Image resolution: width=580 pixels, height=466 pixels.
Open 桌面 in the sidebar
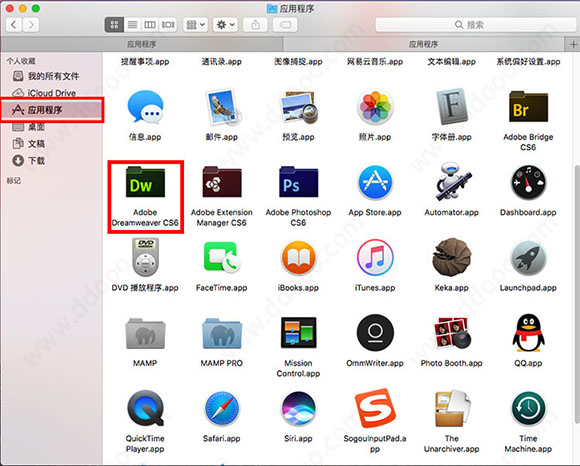click(29, 127)
